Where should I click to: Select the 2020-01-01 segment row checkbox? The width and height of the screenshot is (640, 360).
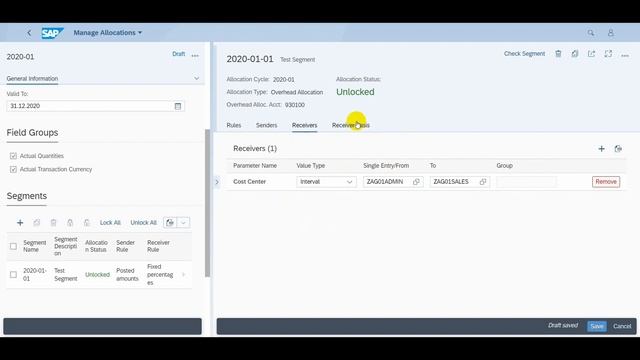click(13, 275)
